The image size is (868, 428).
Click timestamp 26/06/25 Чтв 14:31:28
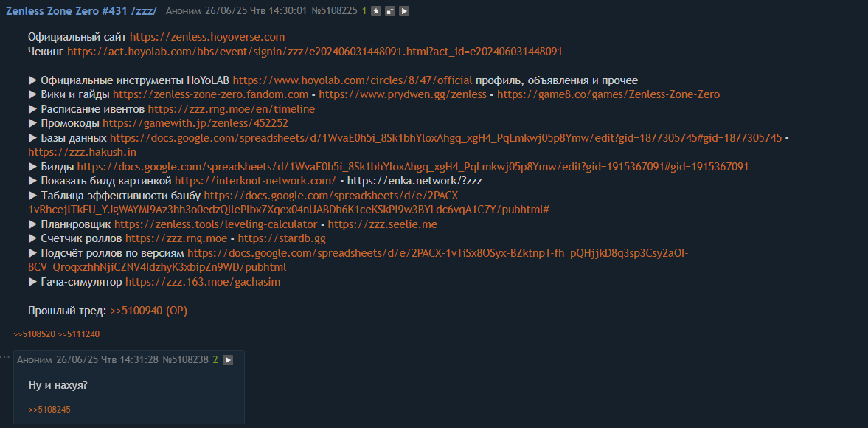click(107, 360)
